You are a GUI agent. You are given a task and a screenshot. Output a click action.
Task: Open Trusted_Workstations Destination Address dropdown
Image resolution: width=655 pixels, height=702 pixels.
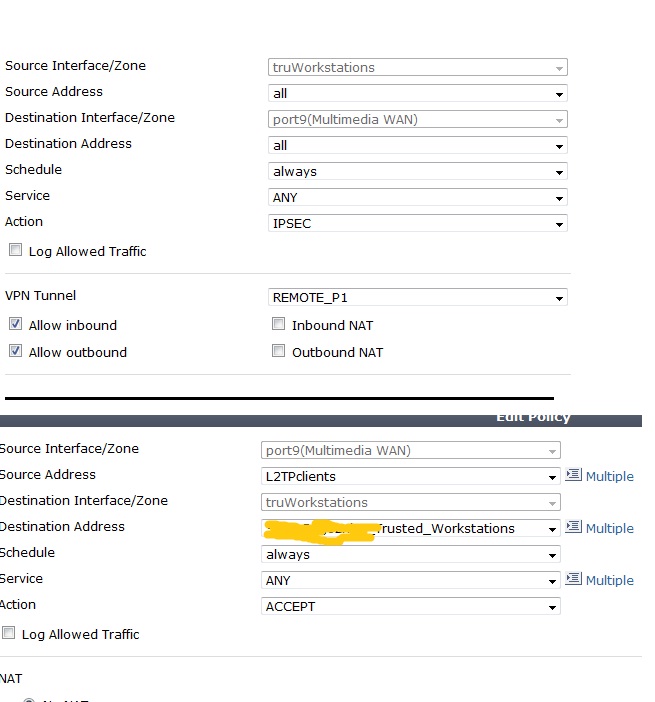[410, 528]
